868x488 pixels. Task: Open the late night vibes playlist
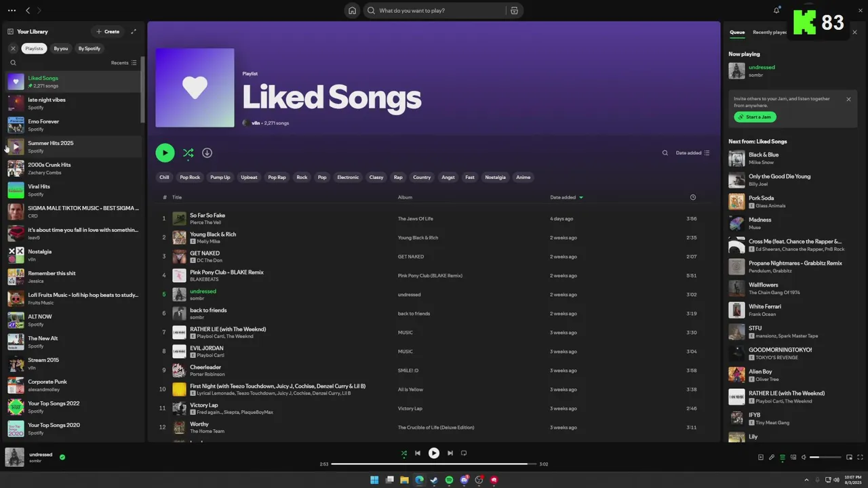click(73, 103)
